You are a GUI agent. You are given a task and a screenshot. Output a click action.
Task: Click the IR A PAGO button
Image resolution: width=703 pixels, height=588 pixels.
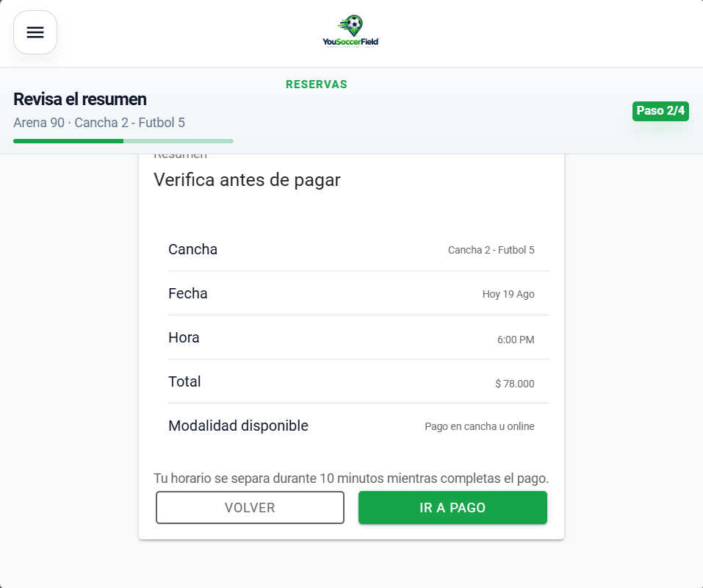click(x=453, y=507)
